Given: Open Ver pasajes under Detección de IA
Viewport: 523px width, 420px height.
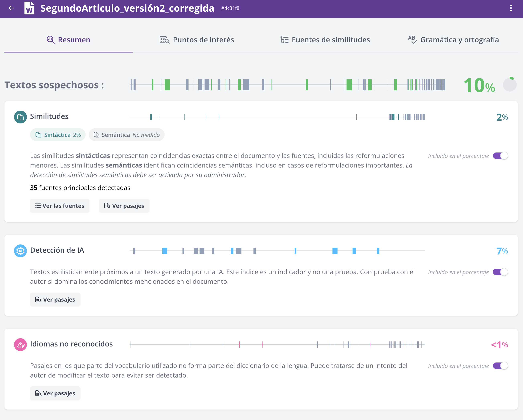Looking at the screenshot, I should (x=55, y=300).
